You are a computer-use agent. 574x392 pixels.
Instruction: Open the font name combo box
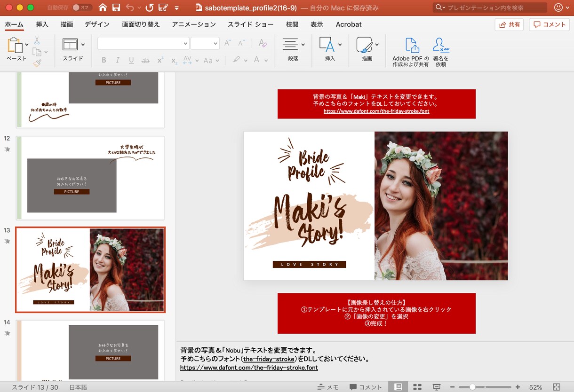click(143, 43)
